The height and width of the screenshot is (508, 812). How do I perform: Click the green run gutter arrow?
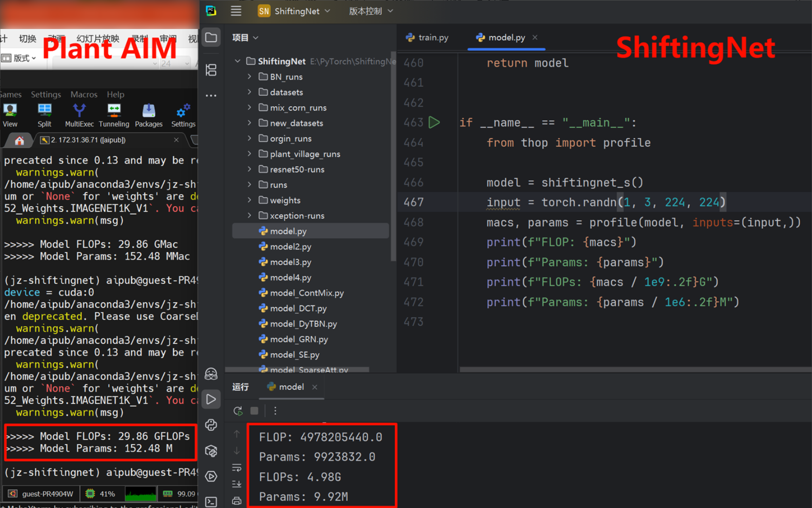(x=434, y=123)
